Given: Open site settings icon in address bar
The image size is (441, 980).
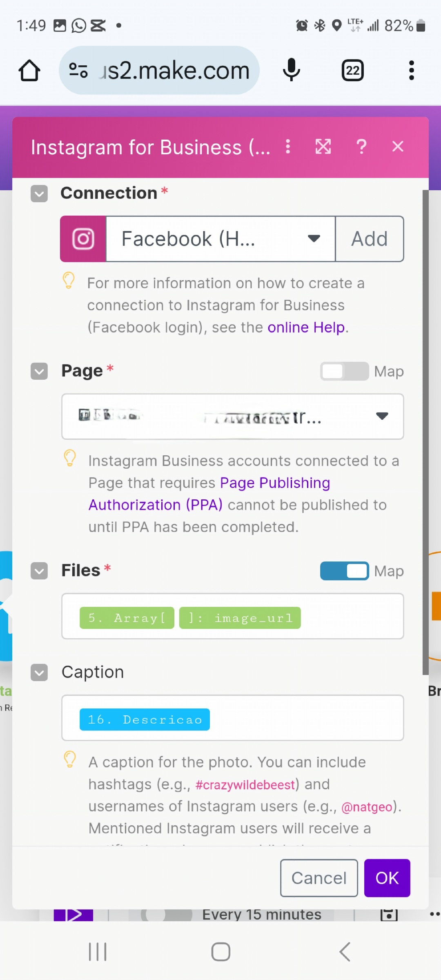Looking at the screenshot, I should (x=78, y=70).
